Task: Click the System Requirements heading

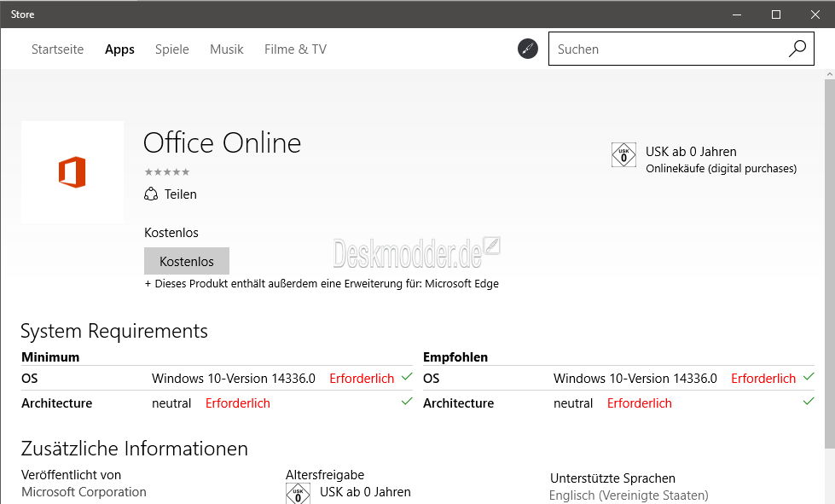Action: (x=114, y=331)
